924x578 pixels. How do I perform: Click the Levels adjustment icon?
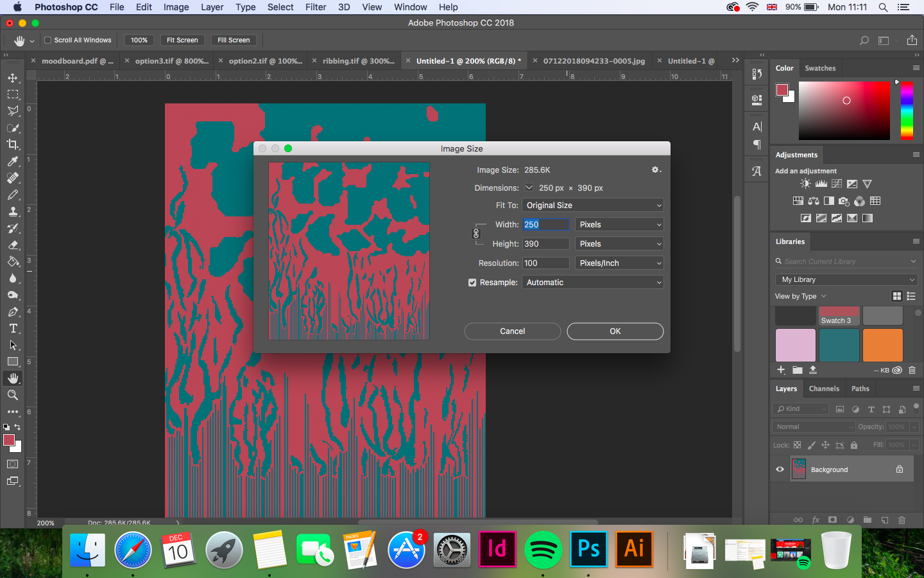click(x=821, y=184)
